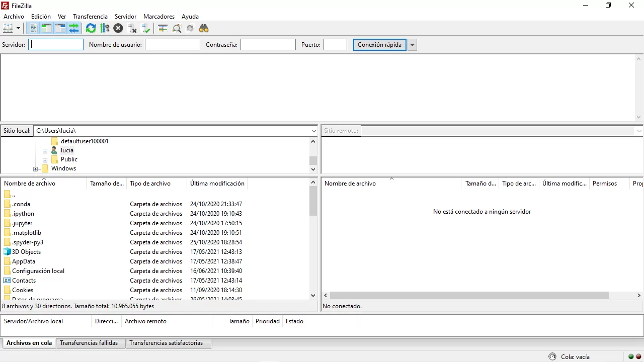Image resolution: width=644 pixels, height=362 pixels.
Task: Click the Conexión rápida button
Action: (380, 45)
